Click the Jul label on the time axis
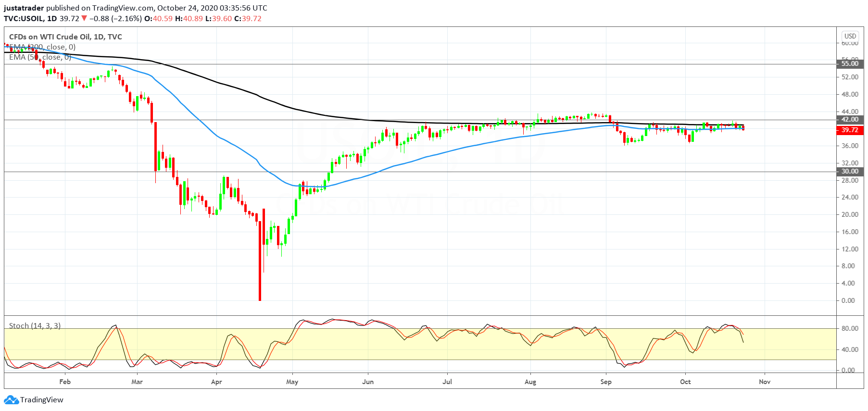Image resolution: width=868 pixels, height=411 pixels. [447, 382]
